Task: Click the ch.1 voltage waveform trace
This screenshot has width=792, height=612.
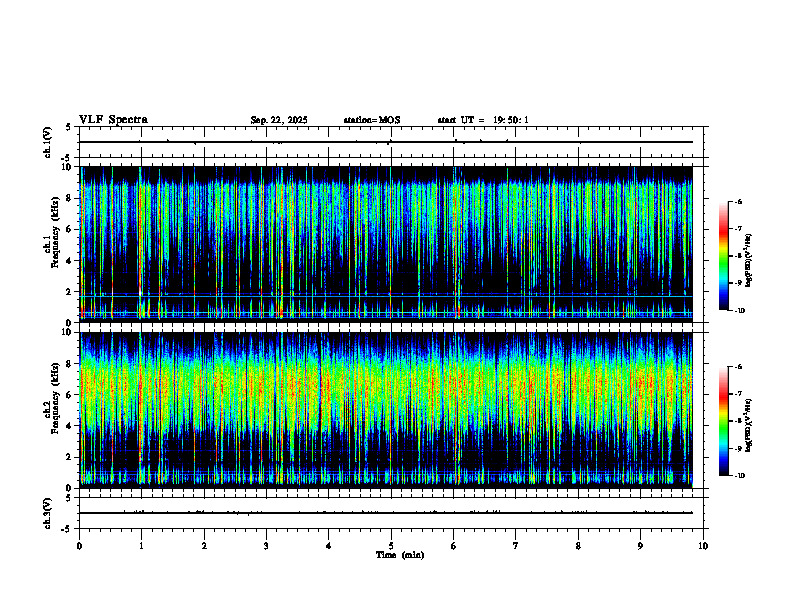Action: (x=386, y=142)
